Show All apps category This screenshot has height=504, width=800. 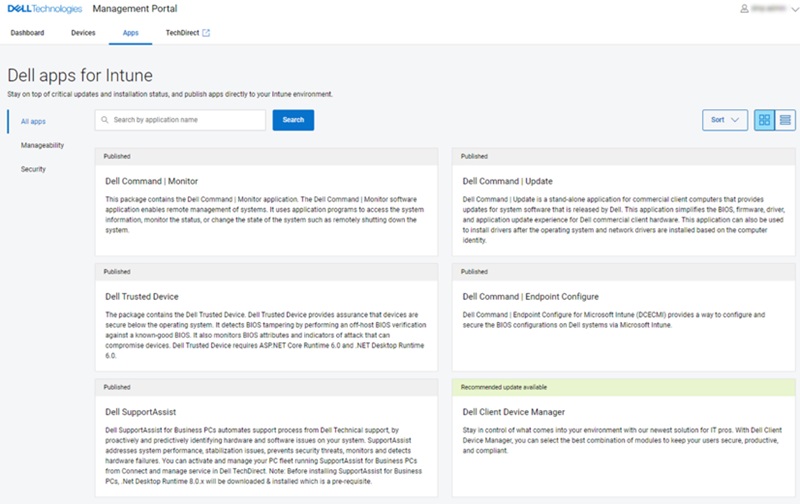33,121
